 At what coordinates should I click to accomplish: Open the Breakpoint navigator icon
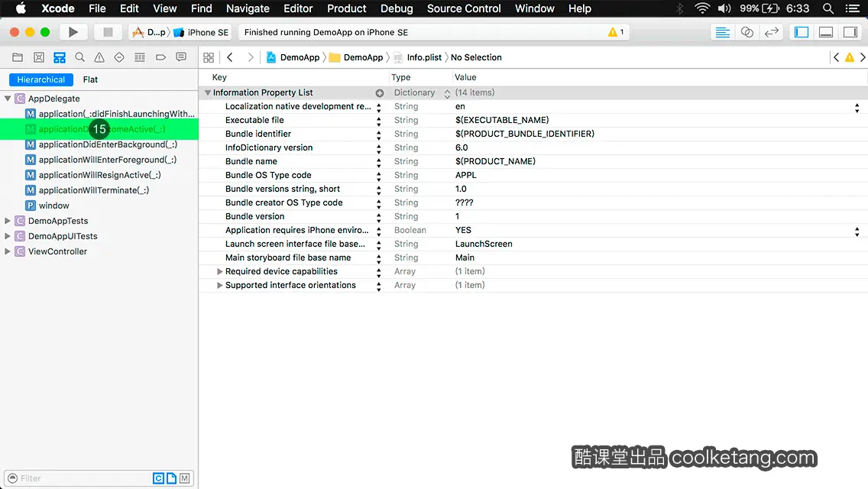(160, 57)
